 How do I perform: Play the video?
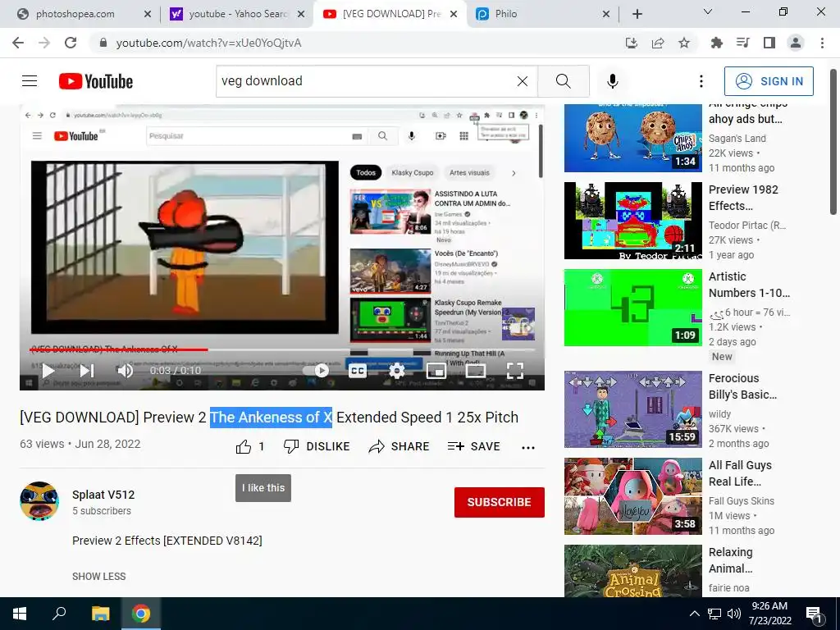pyautogui.click(x=48, y=370)
